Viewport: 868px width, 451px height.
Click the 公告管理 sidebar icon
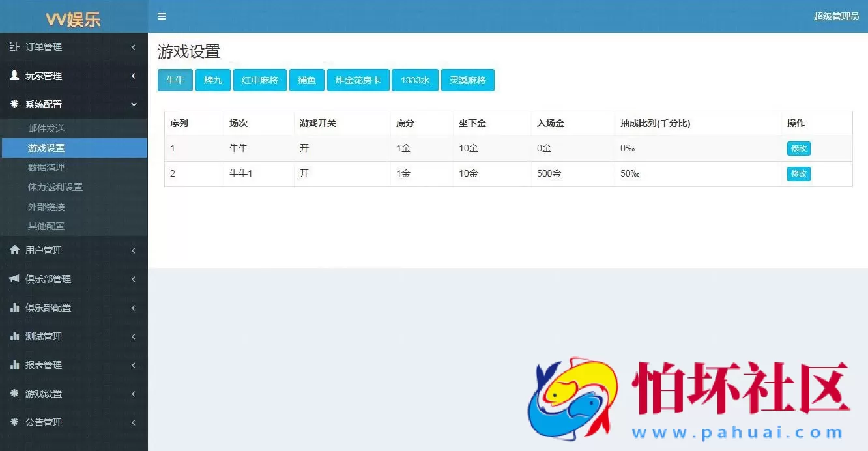tap(15, 422)
